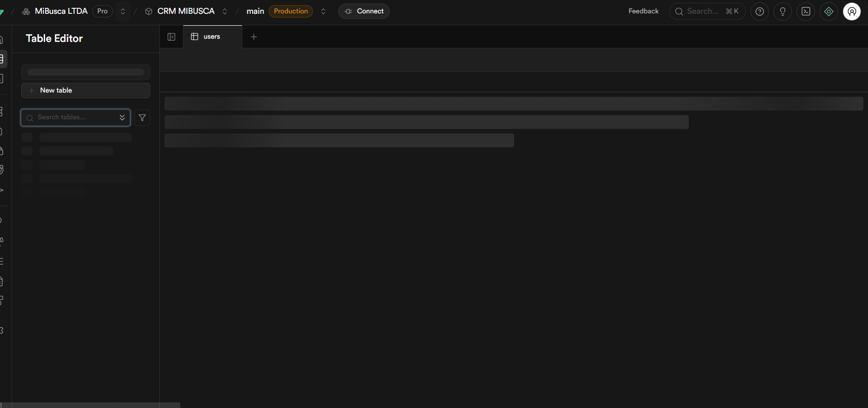Open the global Search ⌘K box
The width and height of the screenshot is (868, 408).
[x=708, y=12]
